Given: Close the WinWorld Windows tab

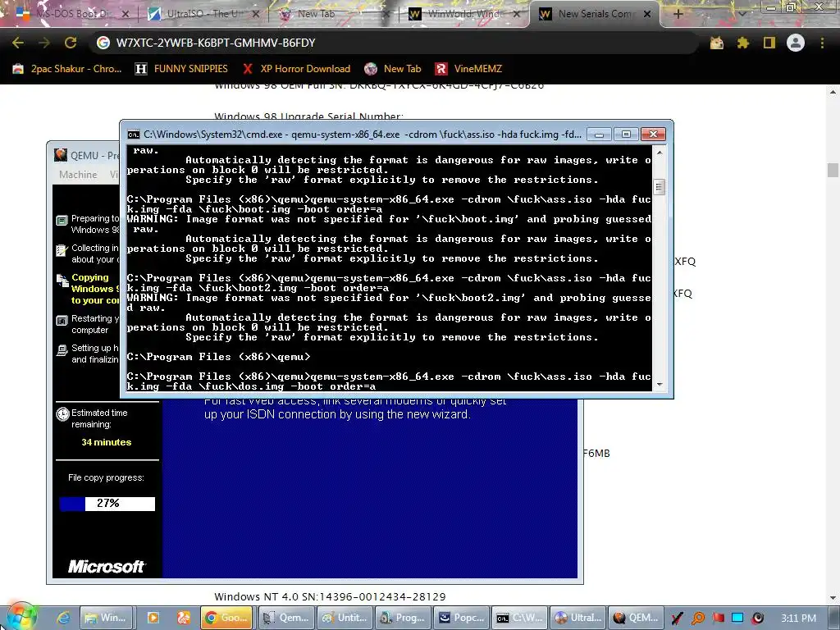Looking at the screenshot, I should [x=517, y=14].
